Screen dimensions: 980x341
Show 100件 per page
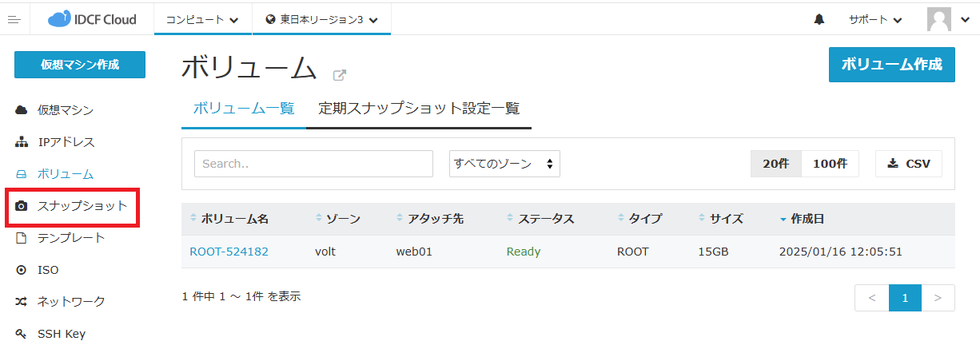(830, 164)
